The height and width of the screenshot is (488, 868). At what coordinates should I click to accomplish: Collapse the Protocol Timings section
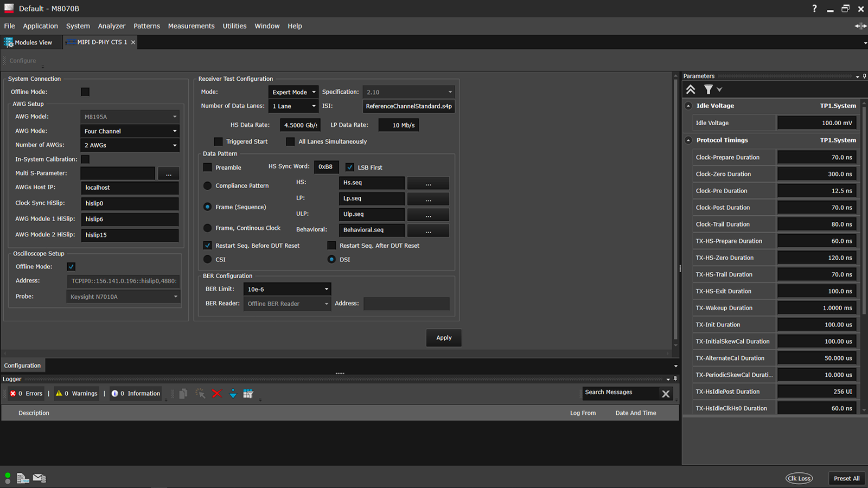[x=688, y=140]
